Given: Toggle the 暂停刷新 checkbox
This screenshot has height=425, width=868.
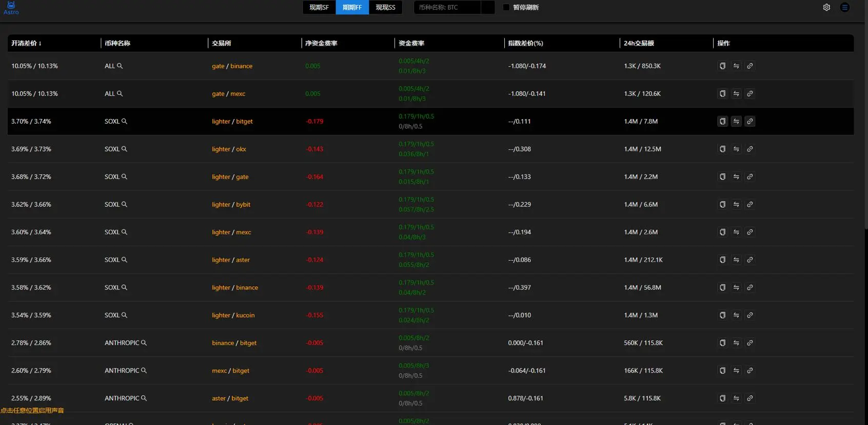Looking at the screenshot, I should coord(506,7).
